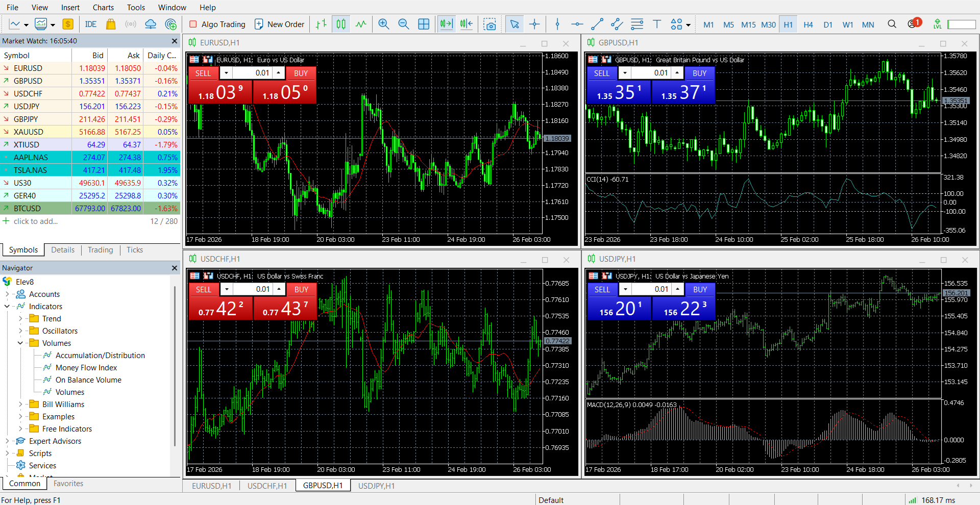Click the Navigator vertical scrollbar
This screenshot has width=980, height=505.
(x=175, y=367)
